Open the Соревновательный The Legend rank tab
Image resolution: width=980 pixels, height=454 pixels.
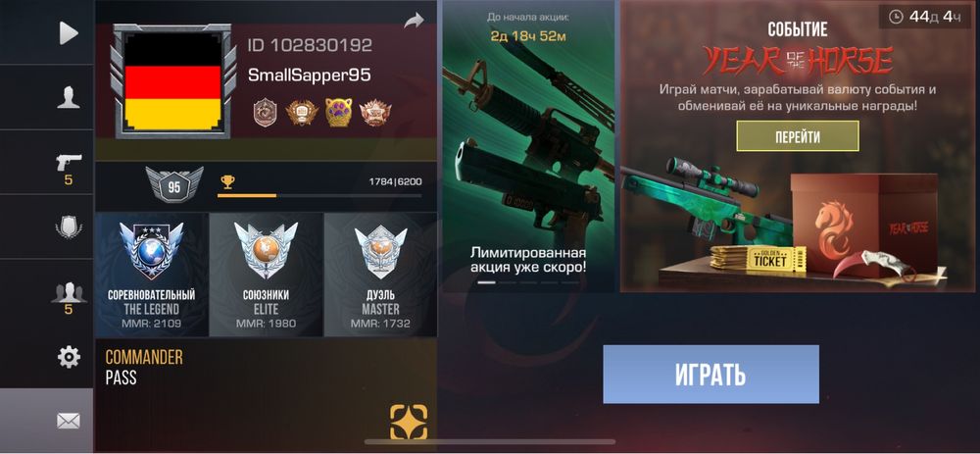(152, 275)
